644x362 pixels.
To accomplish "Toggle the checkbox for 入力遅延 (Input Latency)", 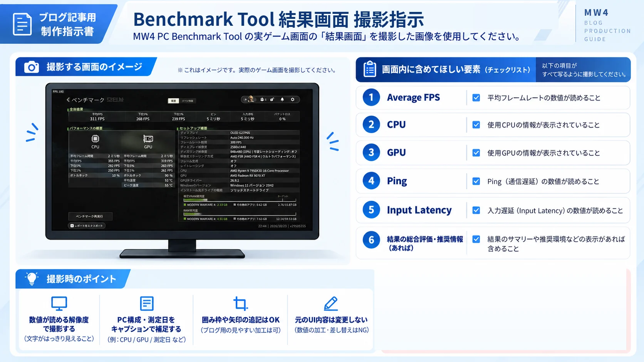I will pyautogui.click(x=476, y=210).
